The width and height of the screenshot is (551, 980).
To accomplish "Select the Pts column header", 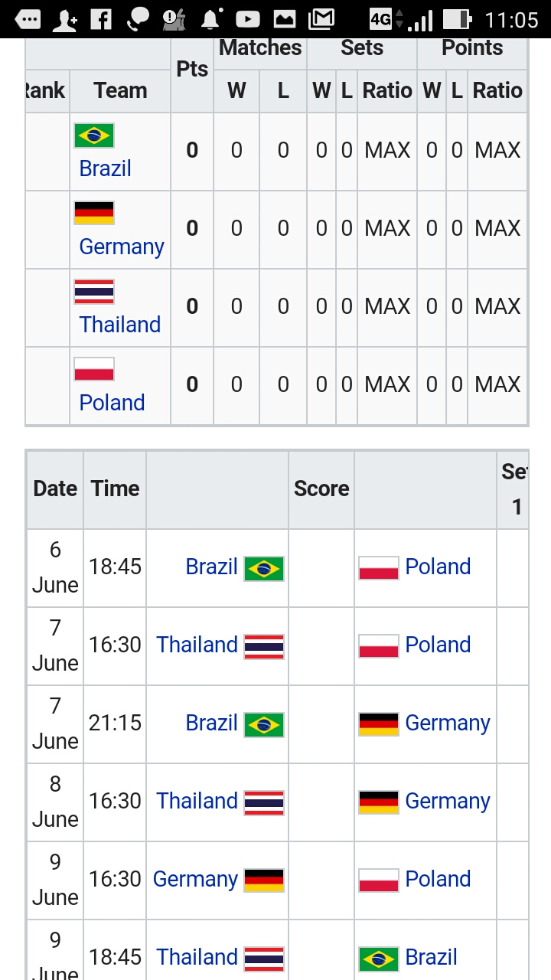I will tap(192, 69).
